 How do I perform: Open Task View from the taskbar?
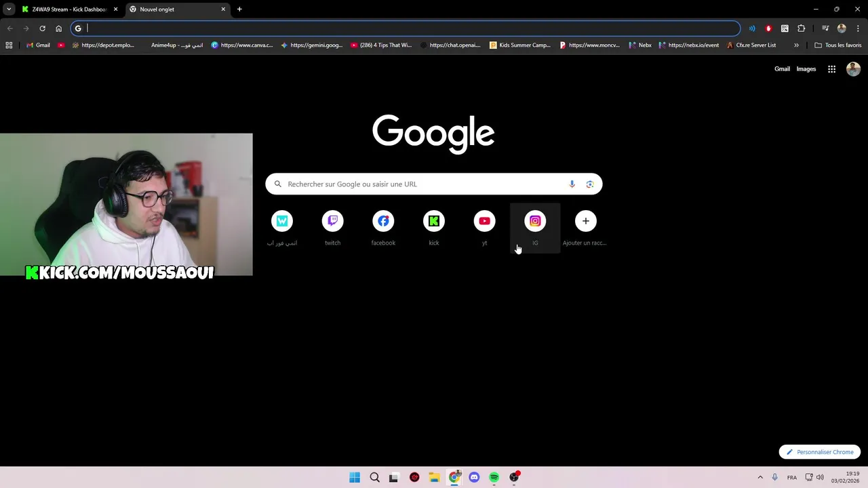[394, 477]
